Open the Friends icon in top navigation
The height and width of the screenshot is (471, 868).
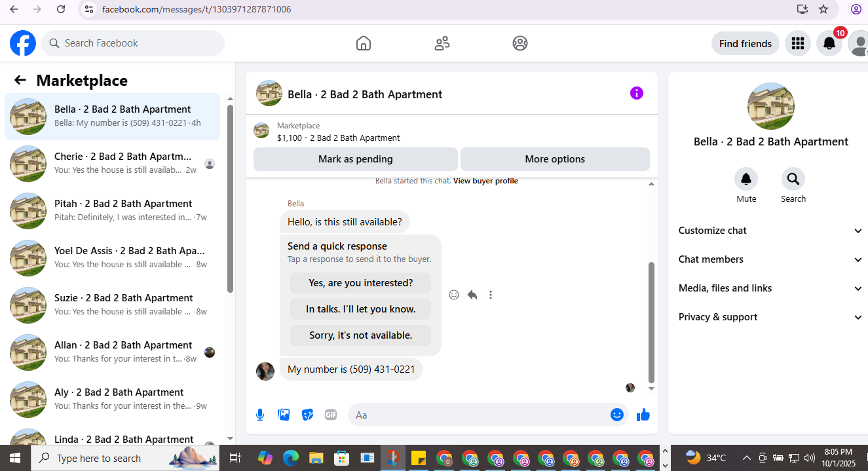[442, 43]
